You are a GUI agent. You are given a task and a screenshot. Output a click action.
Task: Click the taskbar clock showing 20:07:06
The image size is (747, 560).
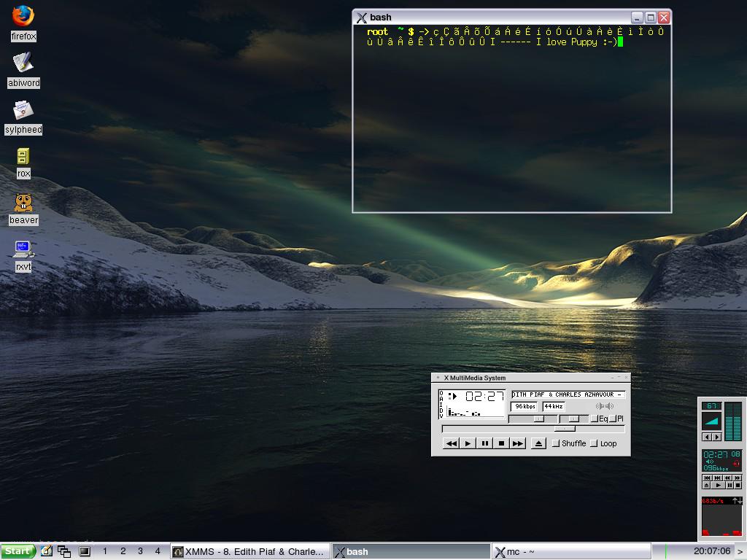(712, 551)
